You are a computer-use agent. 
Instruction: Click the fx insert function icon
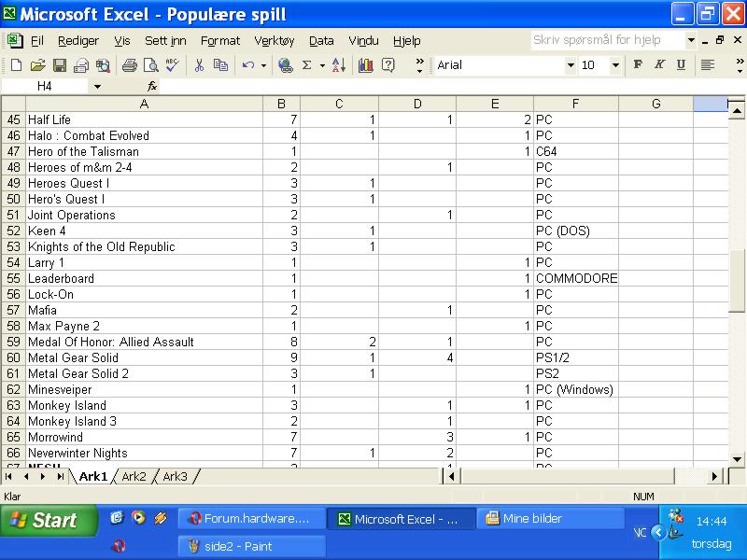[151, 86]
